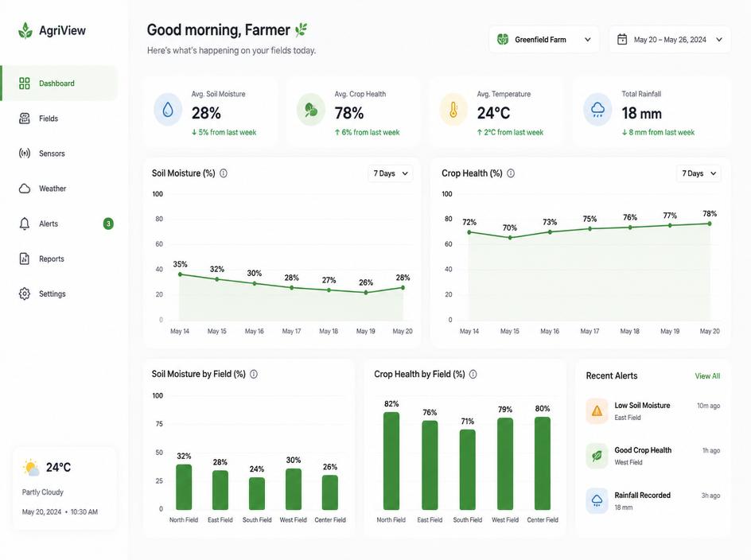Viewport: 751px width, 560px height.
Task: Click the AgriView leaf logo
Action: pyautogui.click(x=25, y=31)
